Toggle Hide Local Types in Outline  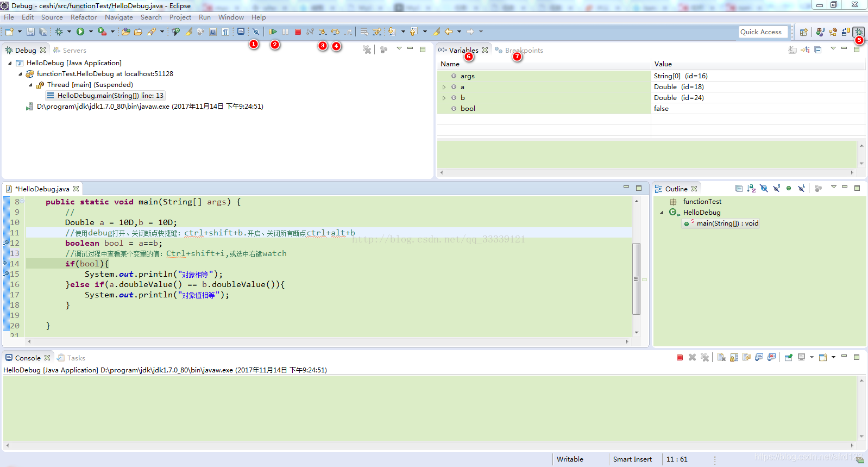(801, 189)
